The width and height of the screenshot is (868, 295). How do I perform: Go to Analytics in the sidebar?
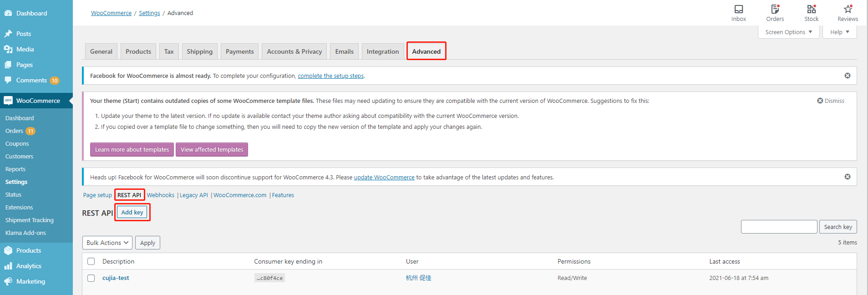[29, 266]
